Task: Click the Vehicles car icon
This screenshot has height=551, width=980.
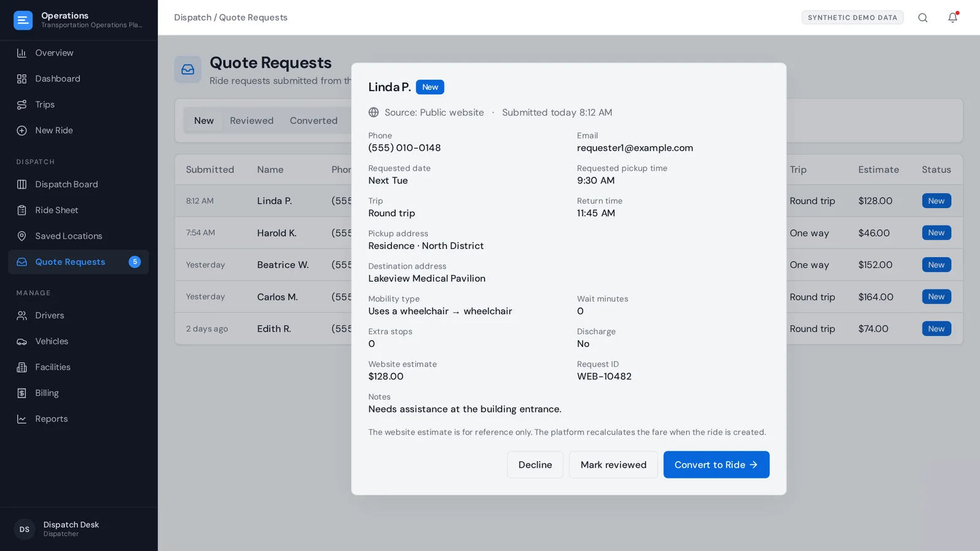Action: [x=21, y=342]
